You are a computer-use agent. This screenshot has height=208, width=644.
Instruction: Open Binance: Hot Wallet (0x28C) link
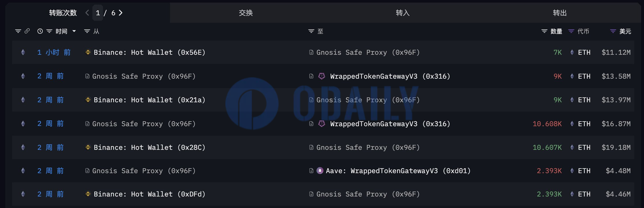(149, 148)
